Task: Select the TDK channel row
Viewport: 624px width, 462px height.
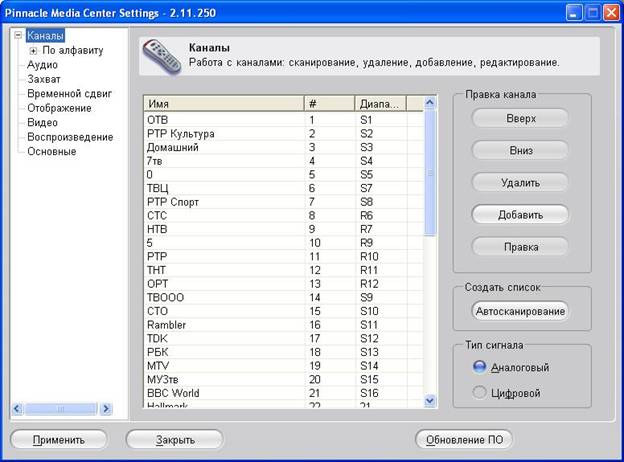Action: pos(283,338)
